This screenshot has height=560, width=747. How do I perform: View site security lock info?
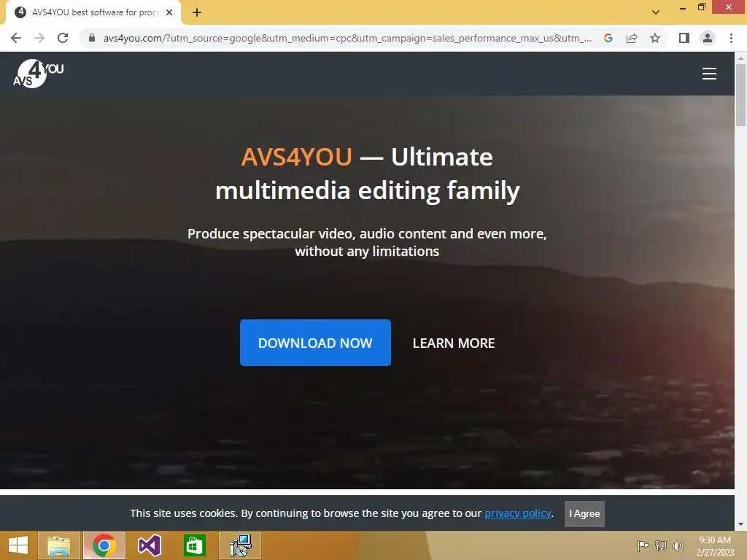(x=92, y=38)
